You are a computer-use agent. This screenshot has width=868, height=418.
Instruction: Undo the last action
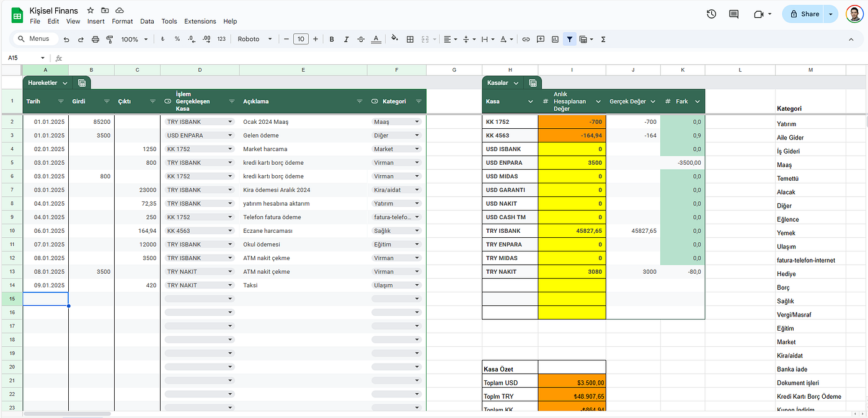click(66, 39)
